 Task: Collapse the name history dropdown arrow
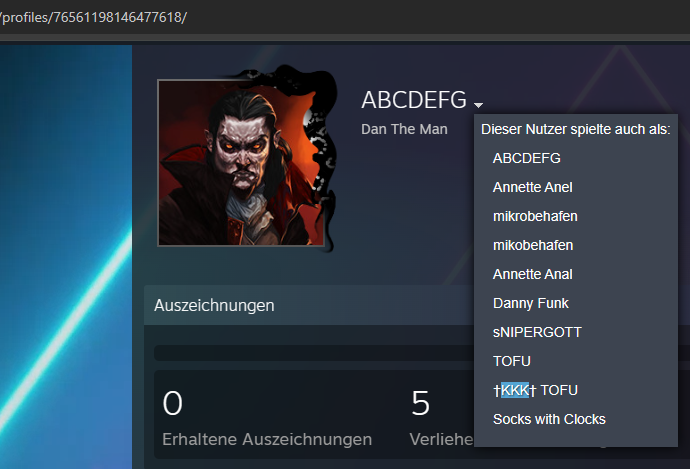[478, 105]
